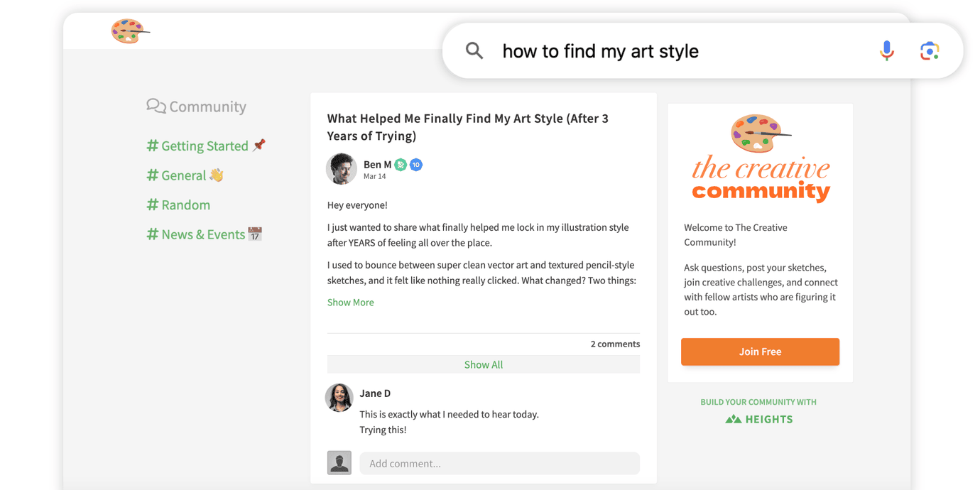Click the search box query text
The height and width of the screenshot is (490, 980).
click(x=600, y=51)
